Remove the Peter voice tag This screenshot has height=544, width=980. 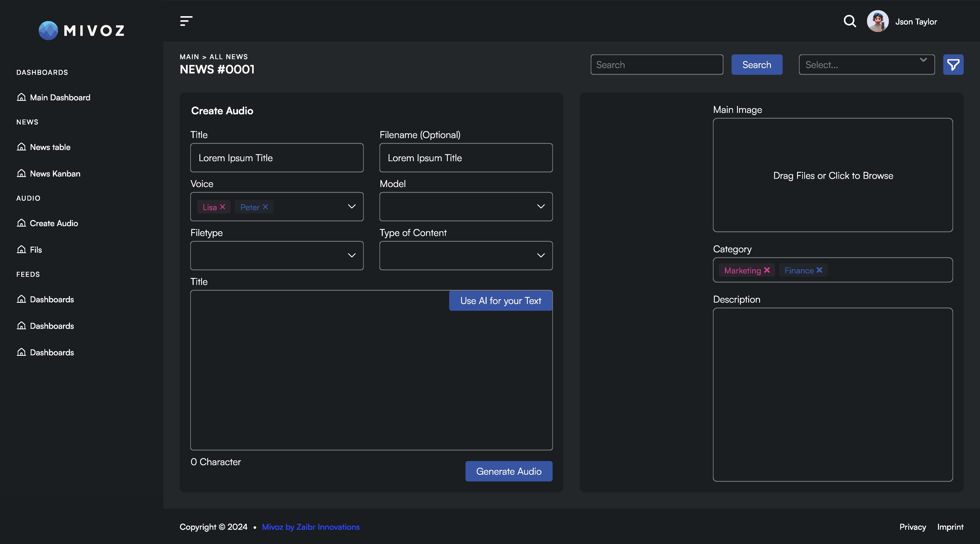pyautogui.click(x=265, y=207)
